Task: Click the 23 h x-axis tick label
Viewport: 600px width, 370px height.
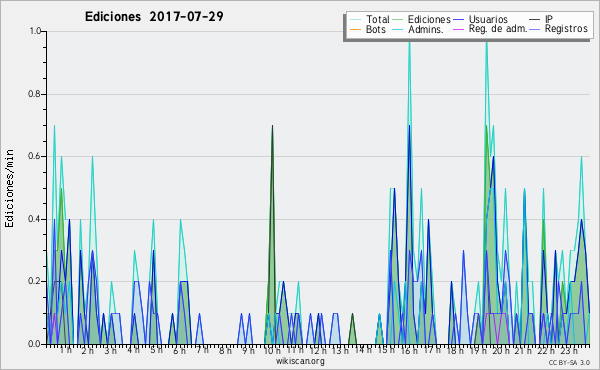Action: pos(569,350)
